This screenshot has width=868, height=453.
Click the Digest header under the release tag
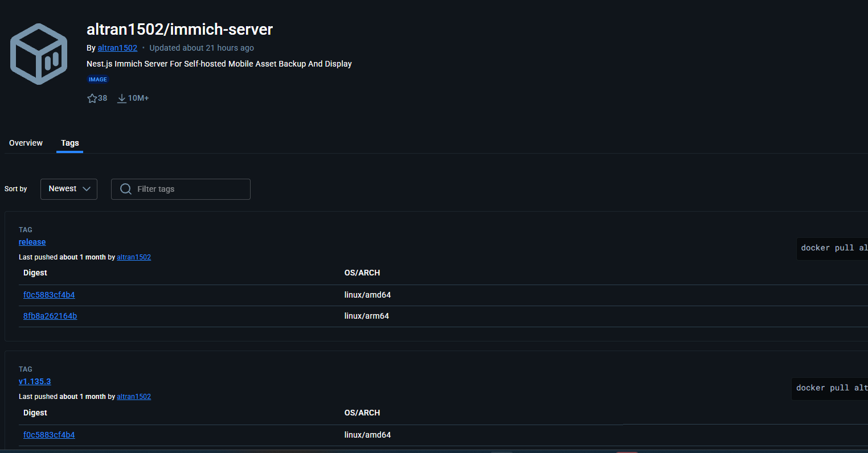[x=35, y=273]
